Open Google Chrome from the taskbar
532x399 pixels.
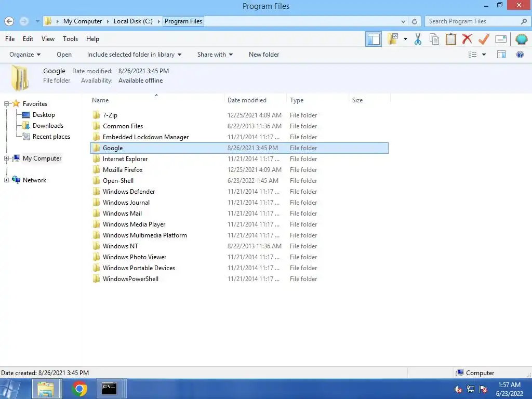coord(79,389)
